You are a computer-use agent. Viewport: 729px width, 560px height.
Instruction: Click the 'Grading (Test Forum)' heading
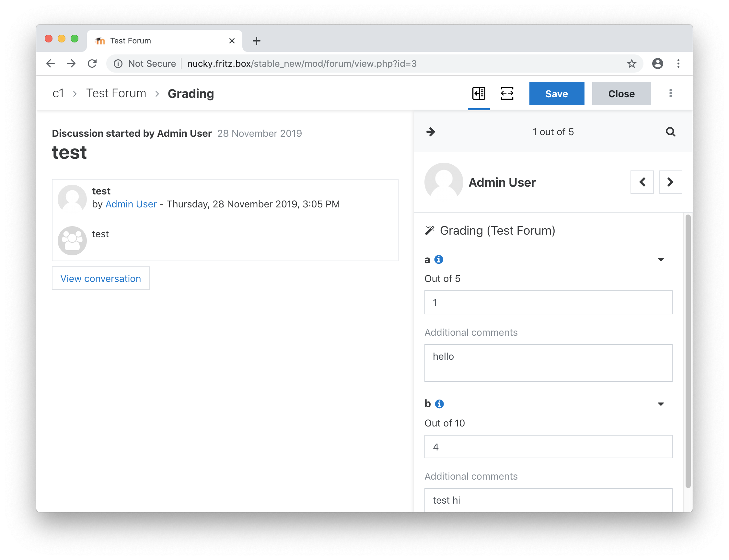tap(497, 230)
